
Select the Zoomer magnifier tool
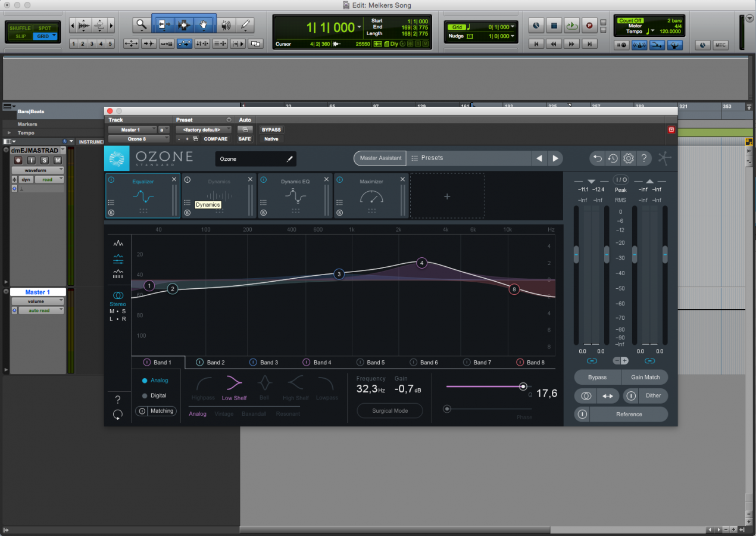point(141,25)
